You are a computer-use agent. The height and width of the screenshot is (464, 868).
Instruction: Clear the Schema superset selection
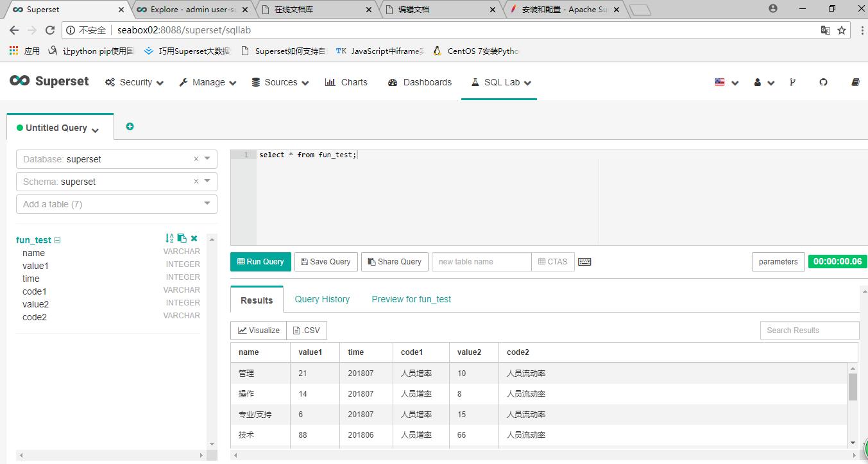[196, 182]
